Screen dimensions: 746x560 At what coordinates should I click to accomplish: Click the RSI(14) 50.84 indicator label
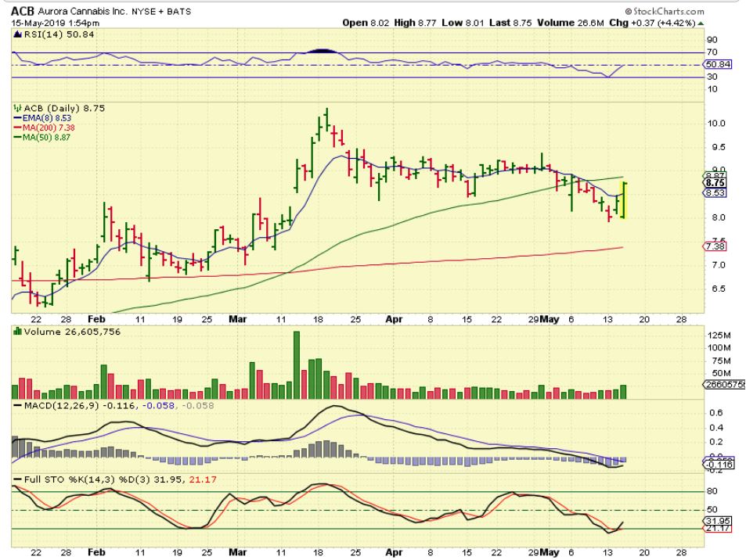[59, 34]
